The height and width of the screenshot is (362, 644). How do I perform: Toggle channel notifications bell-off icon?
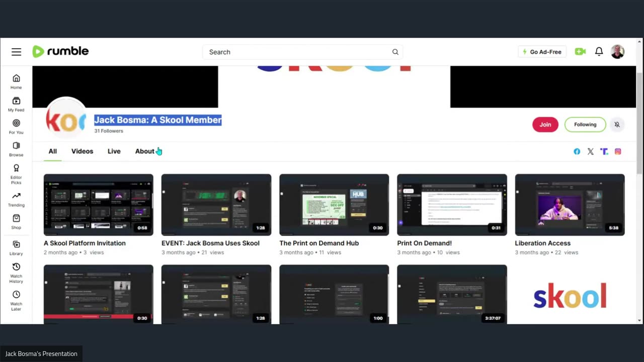(617, 125)
